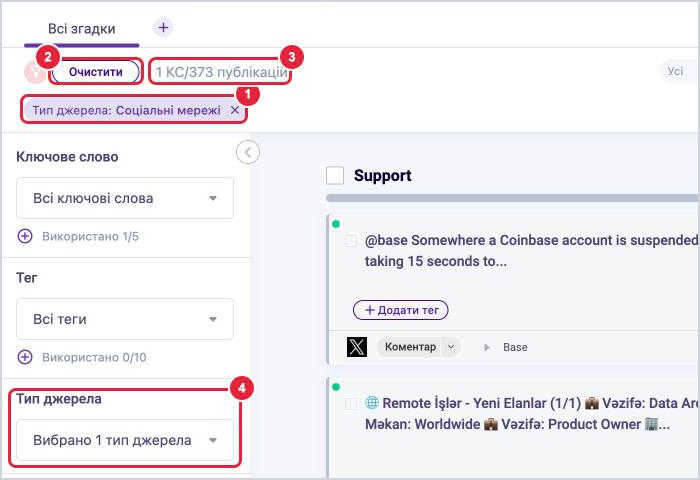Click the filter funnel icon

coord(35,72)
